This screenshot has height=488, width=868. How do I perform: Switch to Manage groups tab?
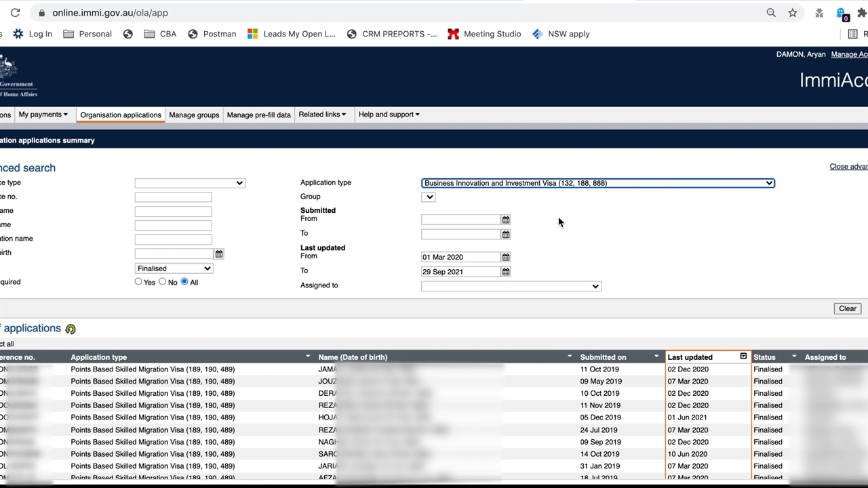[194, 115]
